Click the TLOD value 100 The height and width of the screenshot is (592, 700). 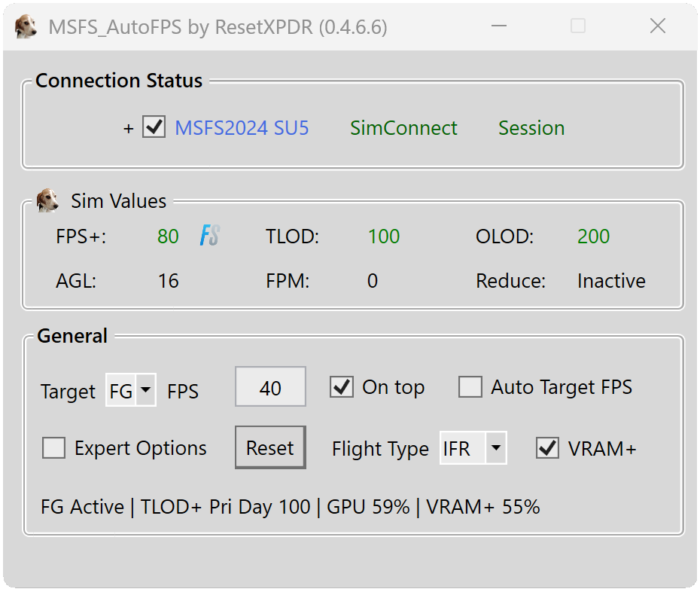point(383,236)
